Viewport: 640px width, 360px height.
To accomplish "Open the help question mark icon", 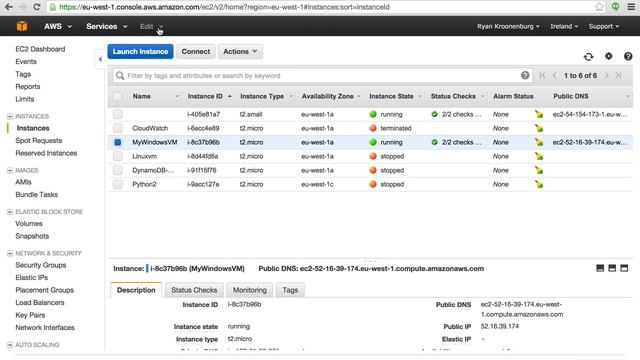I will pos(628,56).
